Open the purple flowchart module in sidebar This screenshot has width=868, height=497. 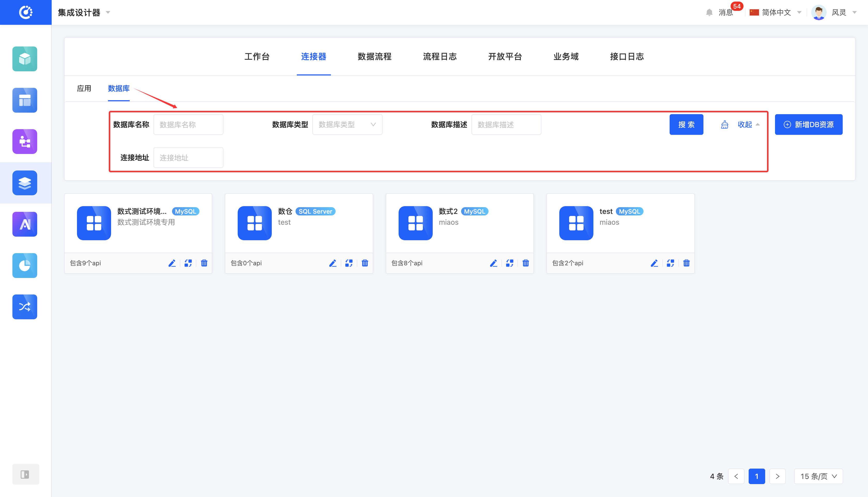pos(25,141)
